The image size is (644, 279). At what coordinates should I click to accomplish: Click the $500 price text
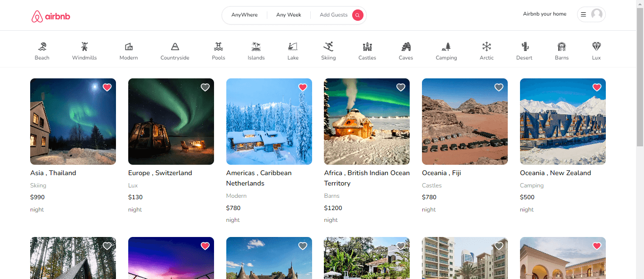point(527,197)
